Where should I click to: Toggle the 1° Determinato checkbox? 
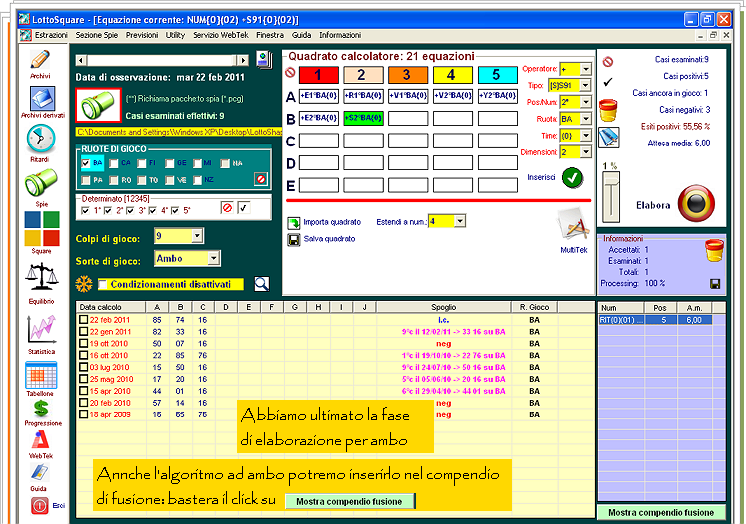85,210
